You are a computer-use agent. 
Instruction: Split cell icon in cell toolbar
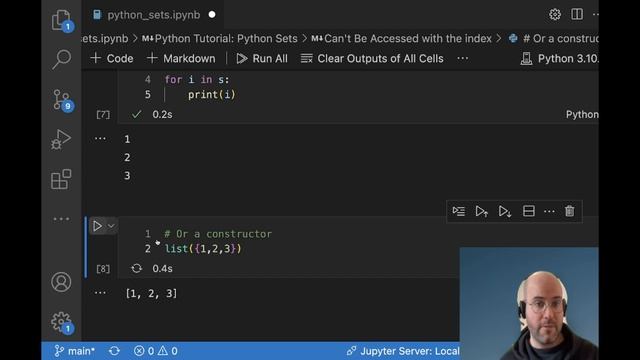click(529, 211)
